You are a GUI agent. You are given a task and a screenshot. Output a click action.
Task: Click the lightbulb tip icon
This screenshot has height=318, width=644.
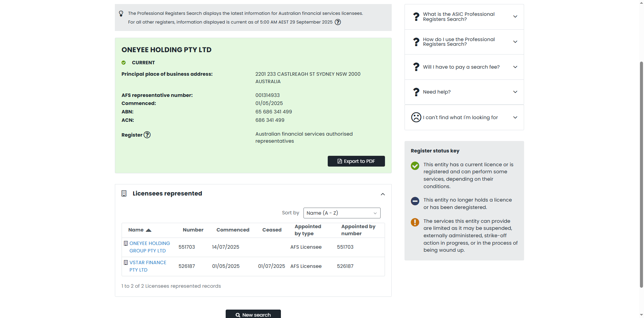[x=121, y=13]
